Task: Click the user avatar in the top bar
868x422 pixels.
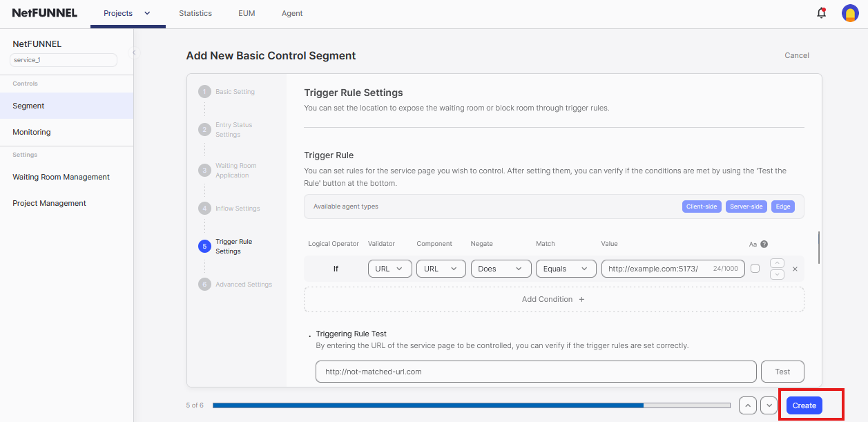Action: (850, 12)
